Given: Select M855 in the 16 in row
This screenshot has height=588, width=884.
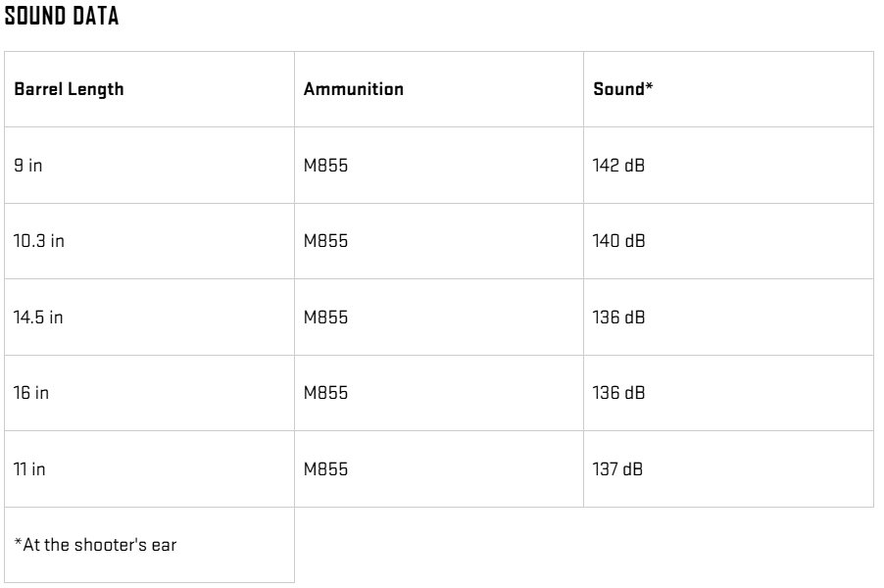Looking at the screenshot, I should coord(325,393).
